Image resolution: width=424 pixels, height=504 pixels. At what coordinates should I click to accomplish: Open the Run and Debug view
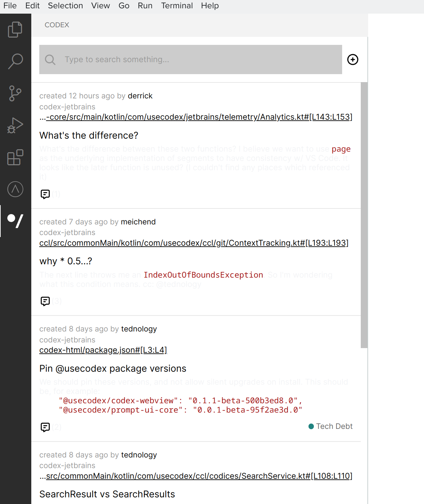coord(15,125)
